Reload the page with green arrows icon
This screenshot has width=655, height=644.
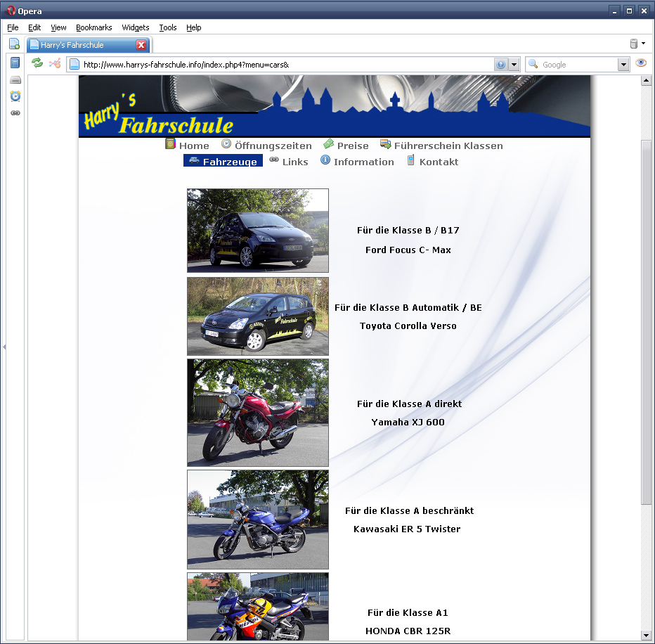pyautogui.click(x=37, y=63)
